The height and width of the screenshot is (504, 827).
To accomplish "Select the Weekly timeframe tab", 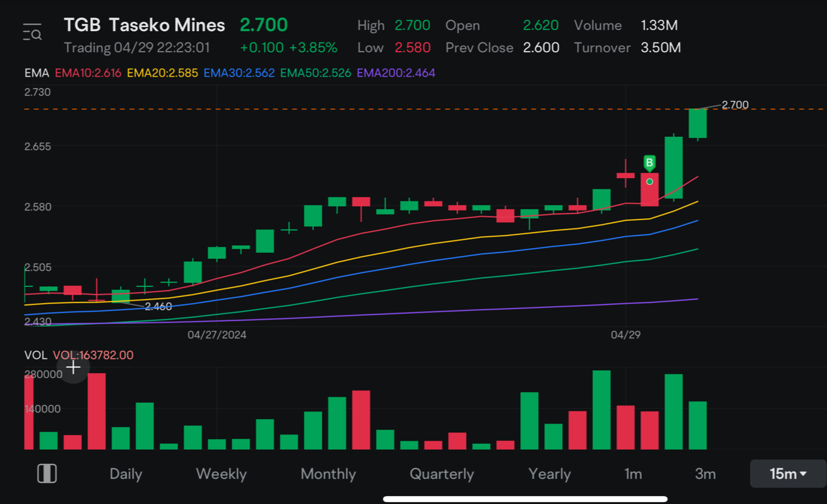I will pyautogui.click(x=221, y=474).
